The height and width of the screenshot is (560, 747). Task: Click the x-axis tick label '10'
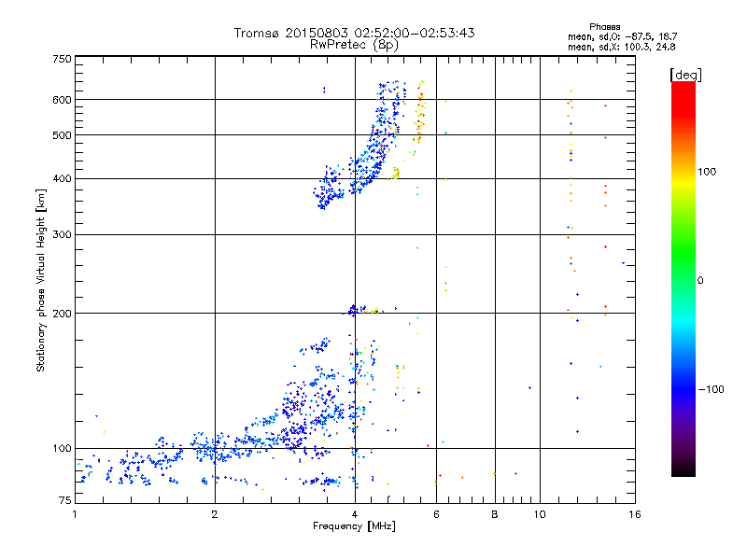click(540, 514)
